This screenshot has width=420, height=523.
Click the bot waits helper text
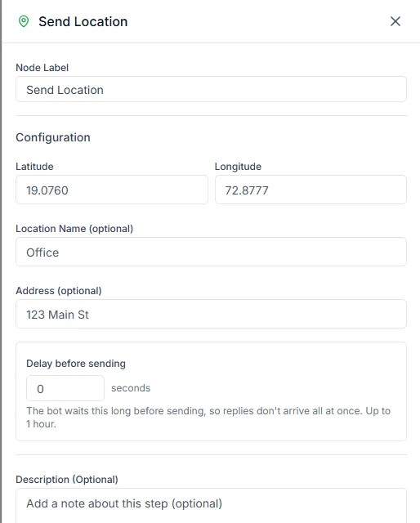pyautogui.click(x=208, y=418)
